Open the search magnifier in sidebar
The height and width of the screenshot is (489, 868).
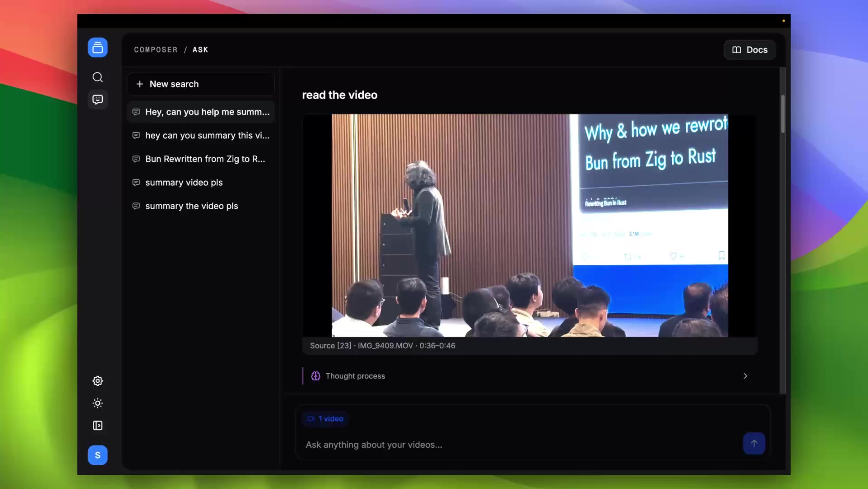(97, 77)
